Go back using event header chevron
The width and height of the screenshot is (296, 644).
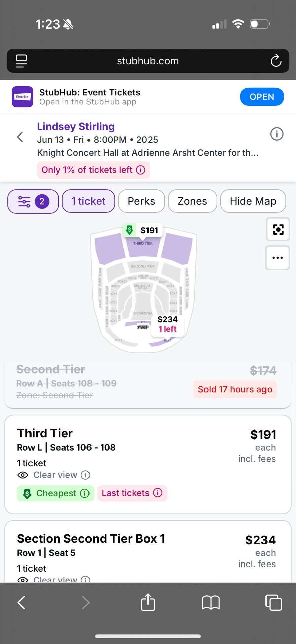[20, 137]
